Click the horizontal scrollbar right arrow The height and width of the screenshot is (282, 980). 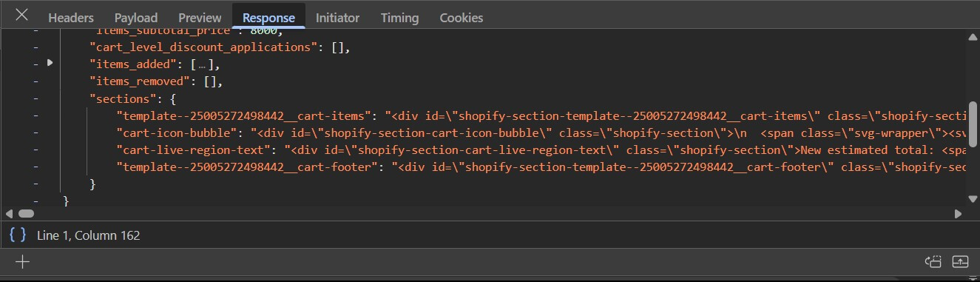point(959,213)
